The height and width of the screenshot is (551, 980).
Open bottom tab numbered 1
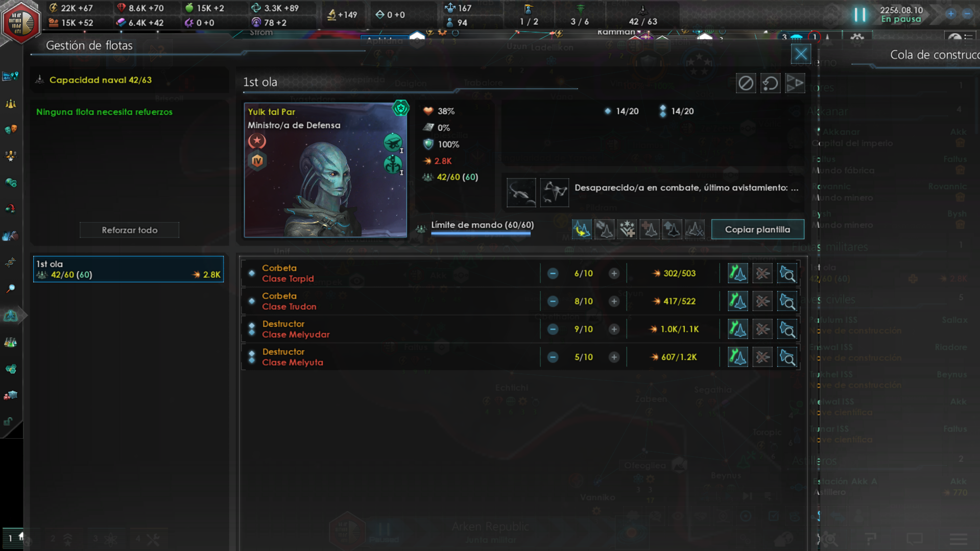tap(14, 538)
